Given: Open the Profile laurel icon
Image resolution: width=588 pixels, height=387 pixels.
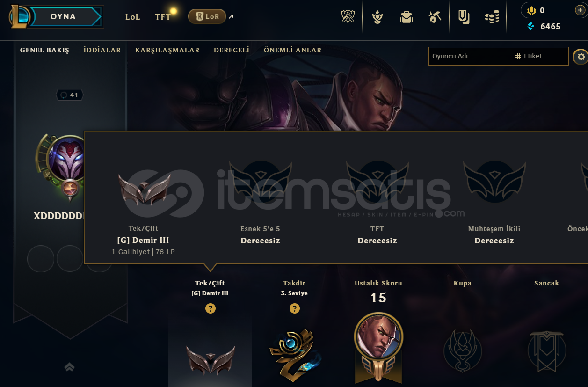Looking at the screenshot, I should tap(378, 17).
